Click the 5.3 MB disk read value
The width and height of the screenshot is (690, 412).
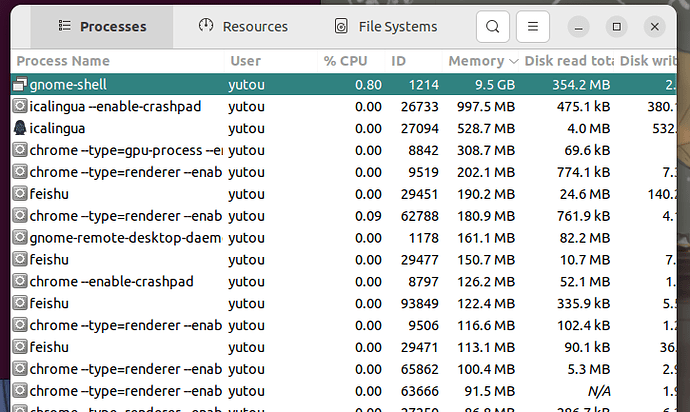[x=589, y=369]
